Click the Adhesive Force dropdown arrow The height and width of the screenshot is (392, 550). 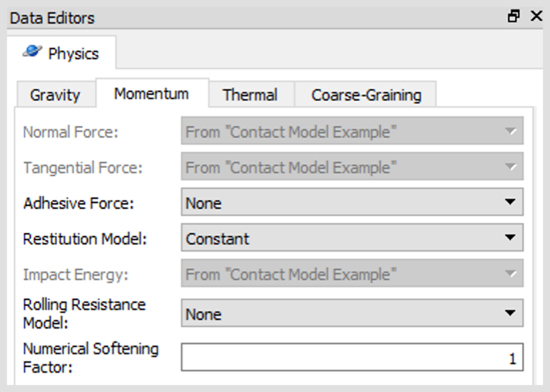510,202
